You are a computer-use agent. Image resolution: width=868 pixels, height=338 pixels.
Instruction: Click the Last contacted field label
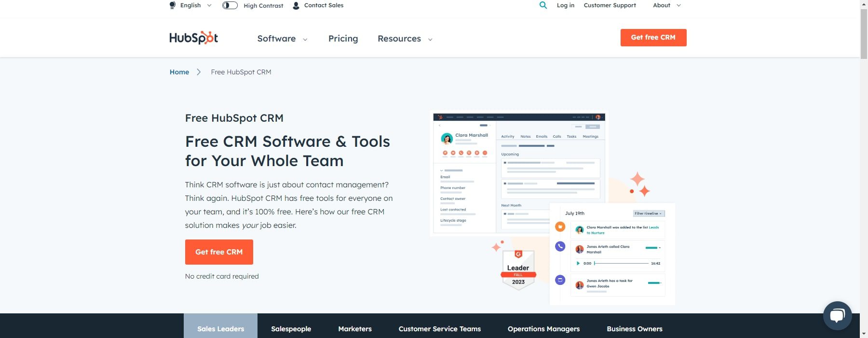point(453,210)
